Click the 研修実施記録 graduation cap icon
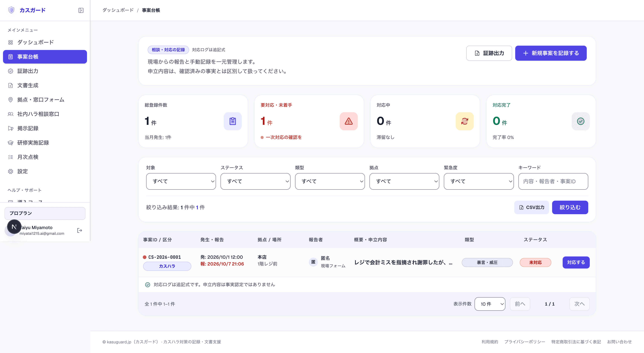644x353 pixels. (11, 143)
